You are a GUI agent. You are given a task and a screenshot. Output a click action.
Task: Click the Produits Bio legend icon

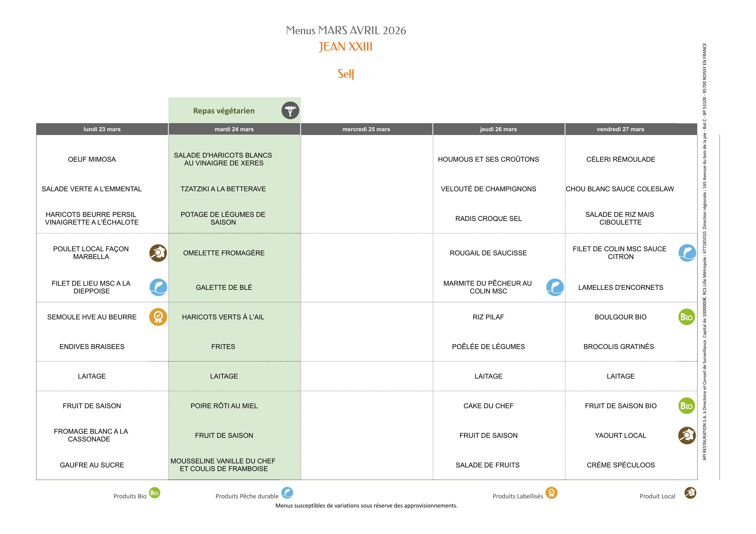click(154, 492)
